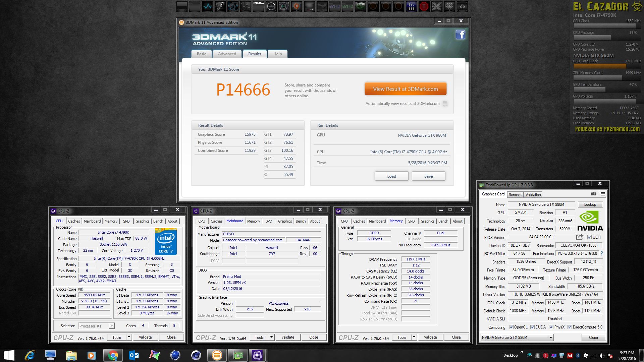Open the Help tab in 3DMark
The width and height of the screenshot is (644, 362).
[277, 54]
